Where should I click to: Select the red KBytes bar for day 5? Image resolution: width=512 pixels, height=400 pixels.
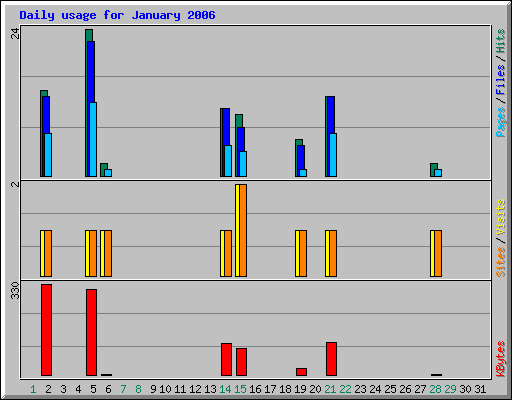point(91,332)
